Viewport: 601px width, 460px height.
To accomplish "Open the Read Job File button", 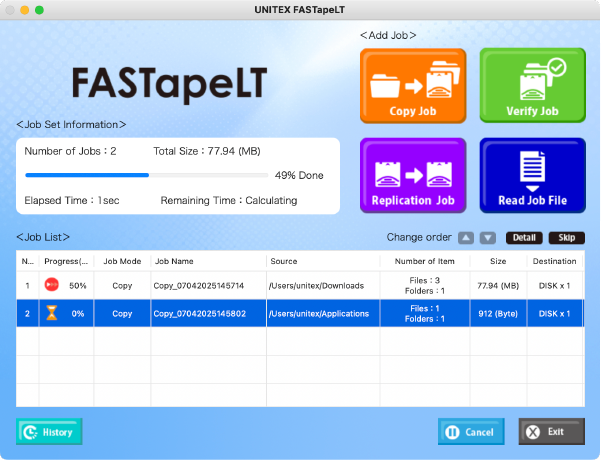I will pyautogui.click(x=532, y=175).
